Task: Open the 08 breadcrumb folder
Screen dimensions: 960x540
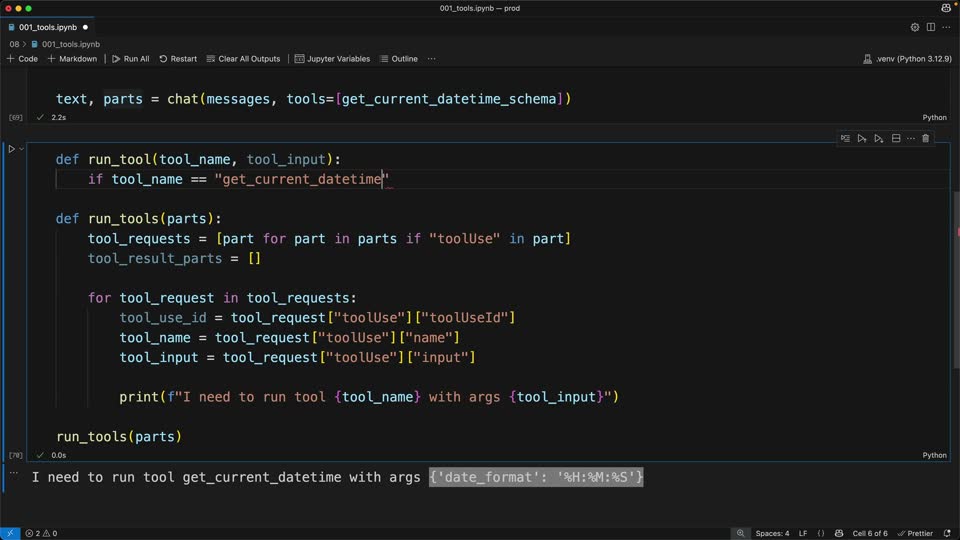Action: click(14, 44)
